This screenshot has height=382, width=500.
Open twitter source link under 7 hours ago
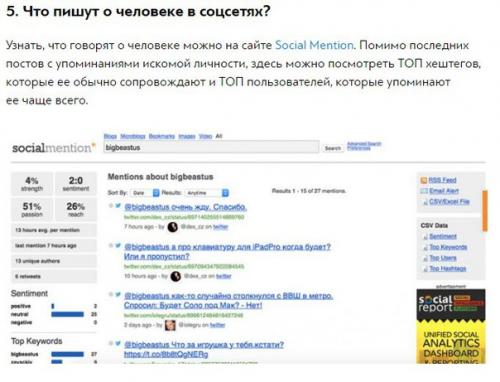coord(221,227)
